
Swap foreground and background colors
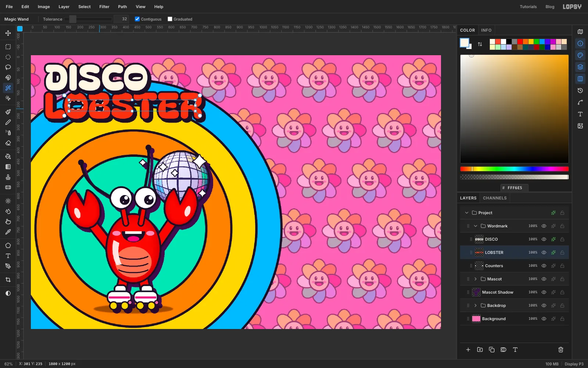pos(480,44)
